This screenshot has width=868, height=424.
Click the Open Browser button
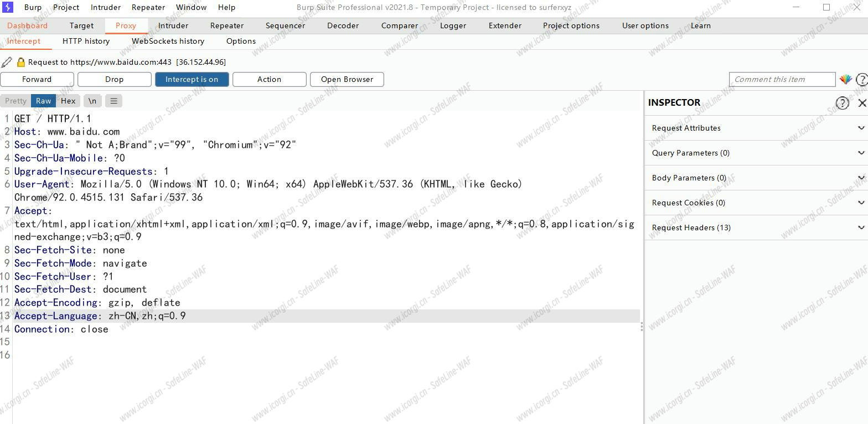347,79
